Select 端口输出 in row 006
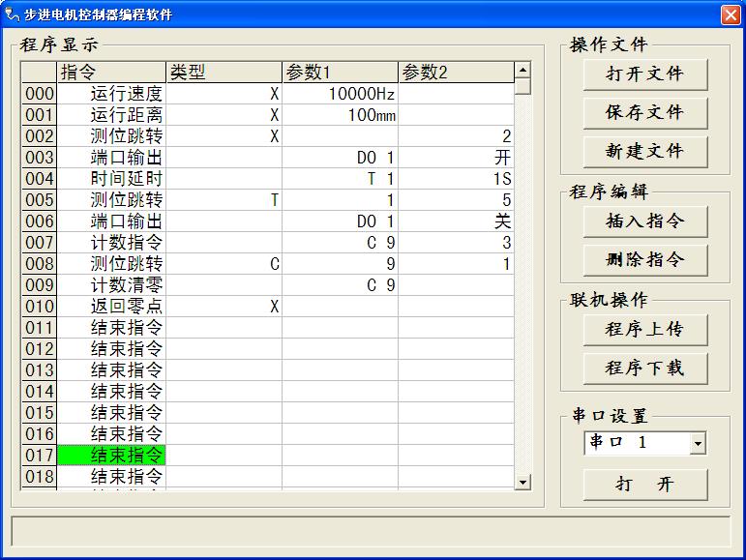The width and height of the screenshot is (746, 560). pos(111,221)
